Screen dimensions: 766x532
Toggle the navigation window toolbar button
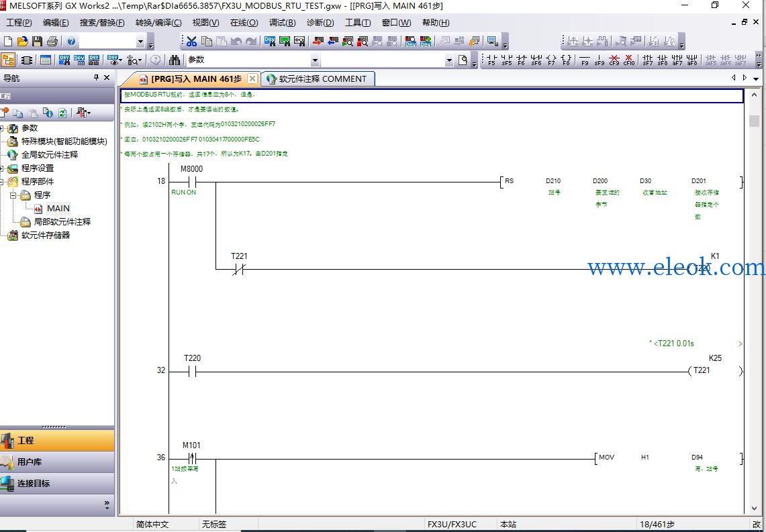pos(8,60)
